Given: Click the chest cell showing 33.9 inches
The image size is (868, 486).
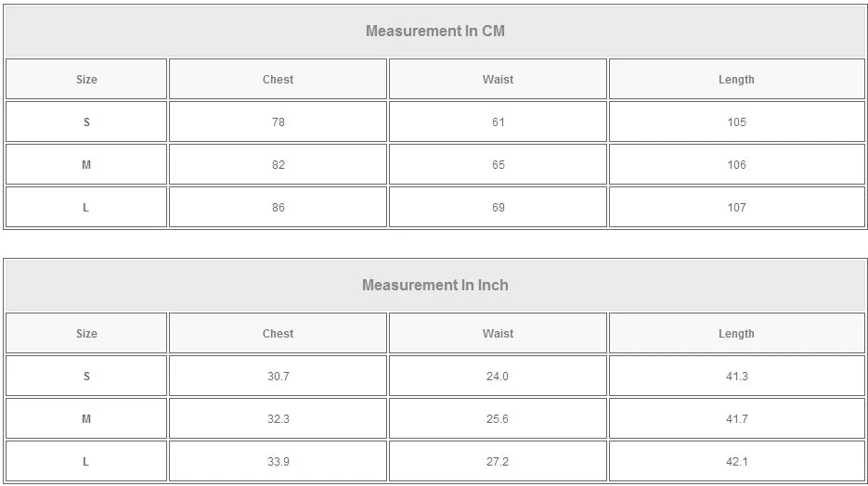Looking at the screenshot, I should pyautogui.click(x=278, y=462).
